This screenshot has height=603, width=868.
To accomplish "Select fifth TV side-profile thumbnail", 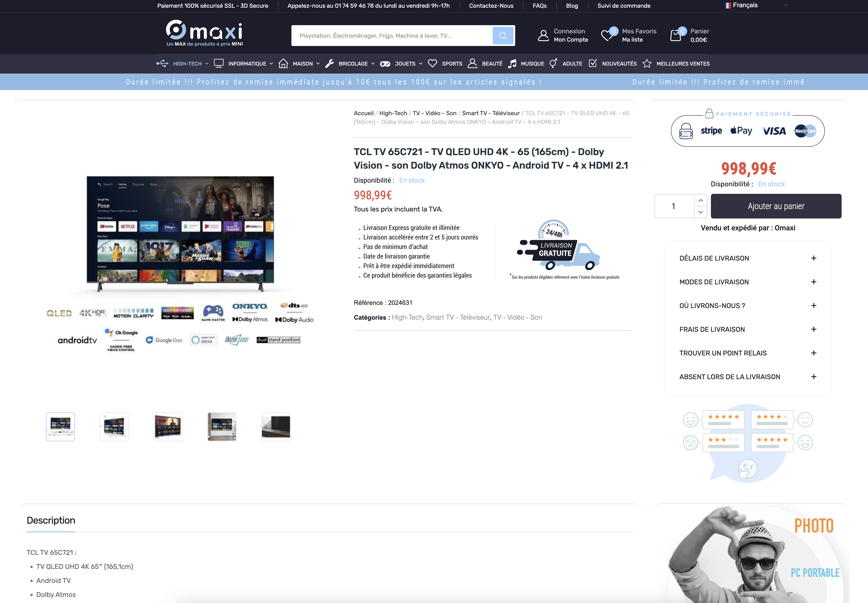I will [276, 427].
